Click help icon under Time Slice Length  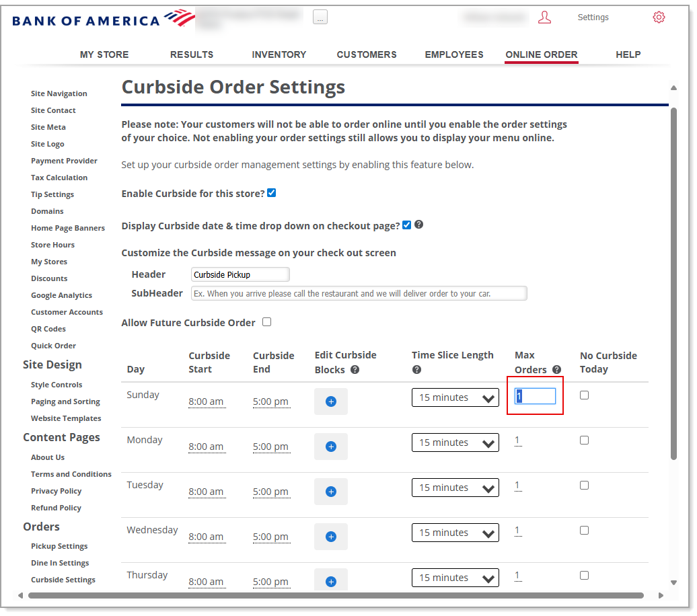(x=416, y=370)
